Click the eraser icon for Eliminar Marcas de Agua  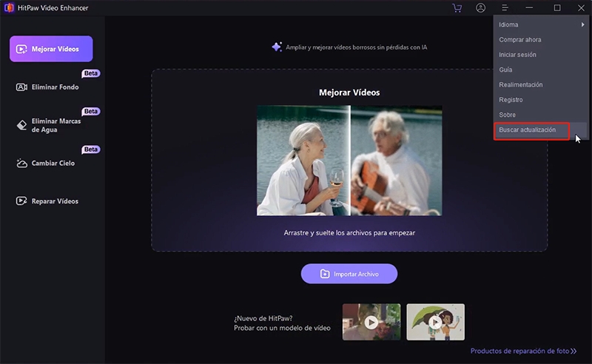21,125
